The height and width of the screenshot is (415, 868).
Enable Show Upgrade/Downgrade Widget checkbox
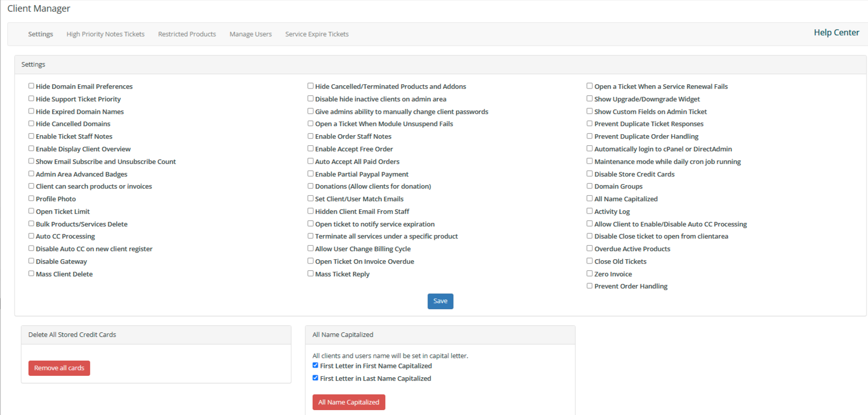[x=589, y=99]
